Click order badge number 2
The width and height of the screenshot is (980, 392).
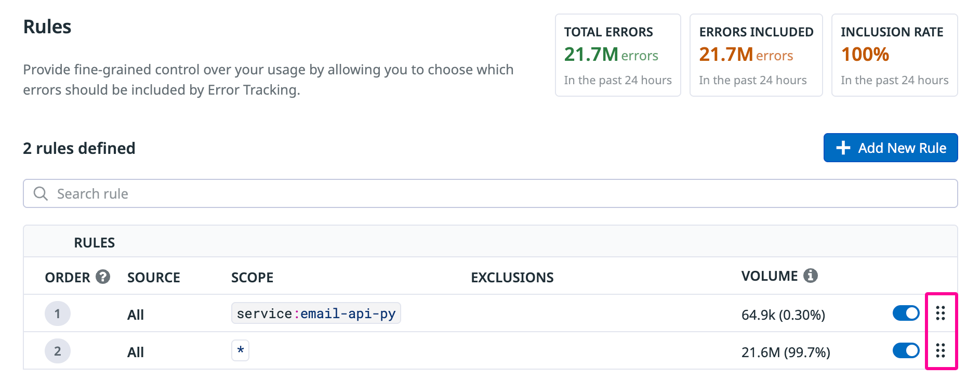pos(58,351)
